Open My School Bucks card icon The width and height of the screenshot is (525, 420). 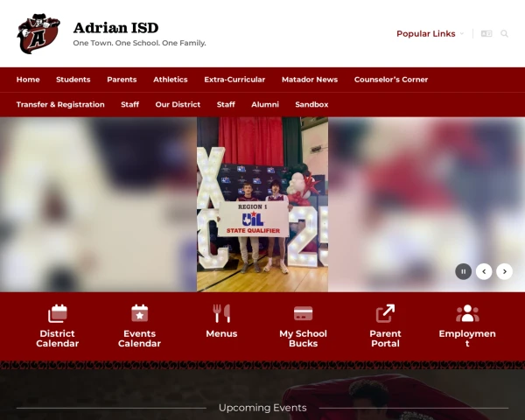[303, 313]
